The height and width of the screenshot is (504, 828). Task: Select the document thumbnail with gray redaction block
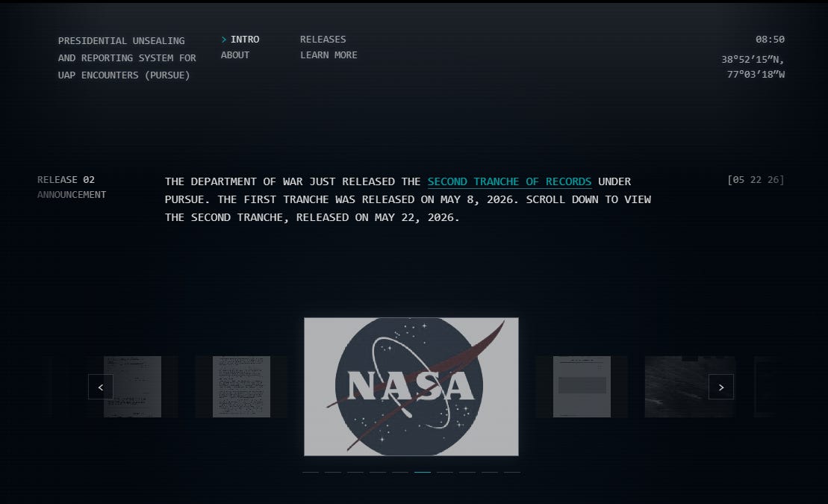(x=582, y=387)
